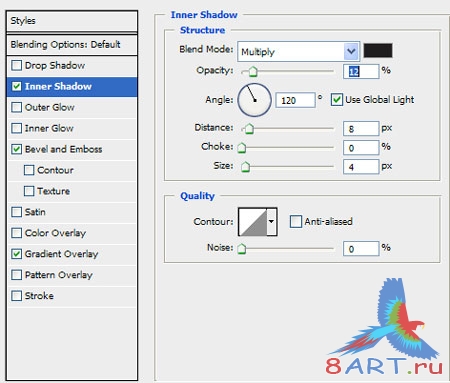Open the contour curve thumbnail

(x=253, y=222)
